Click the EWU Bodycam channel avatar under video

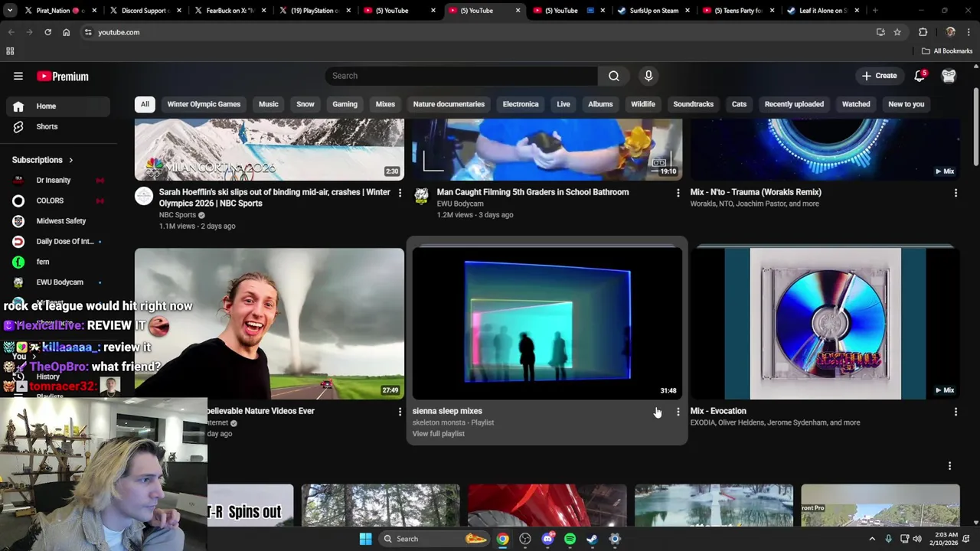pos(422,196)
